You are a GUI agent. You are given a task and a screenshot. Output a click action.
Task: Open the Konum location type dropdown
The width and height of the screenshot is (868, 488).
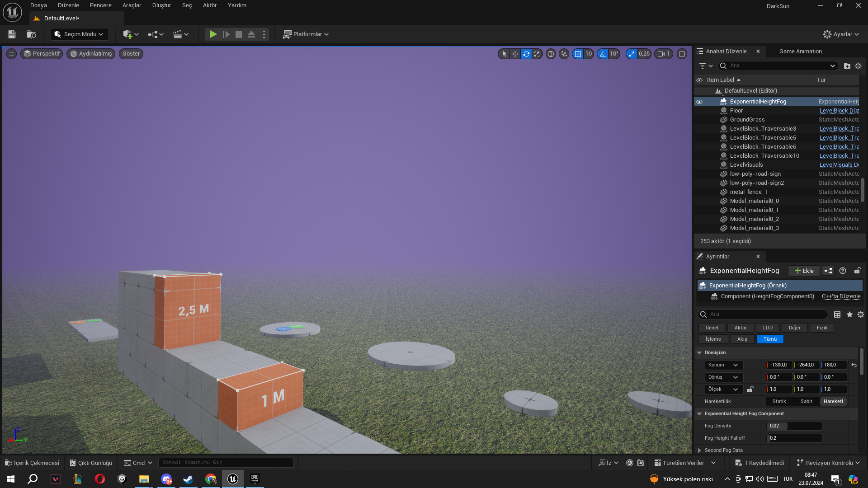[x=723, y=365]
